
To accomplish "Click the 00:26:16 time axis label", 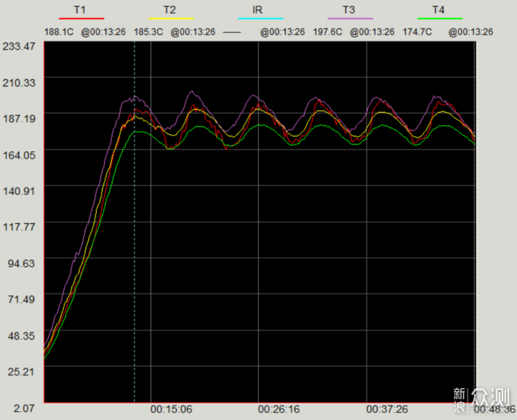I will point(279,409).
